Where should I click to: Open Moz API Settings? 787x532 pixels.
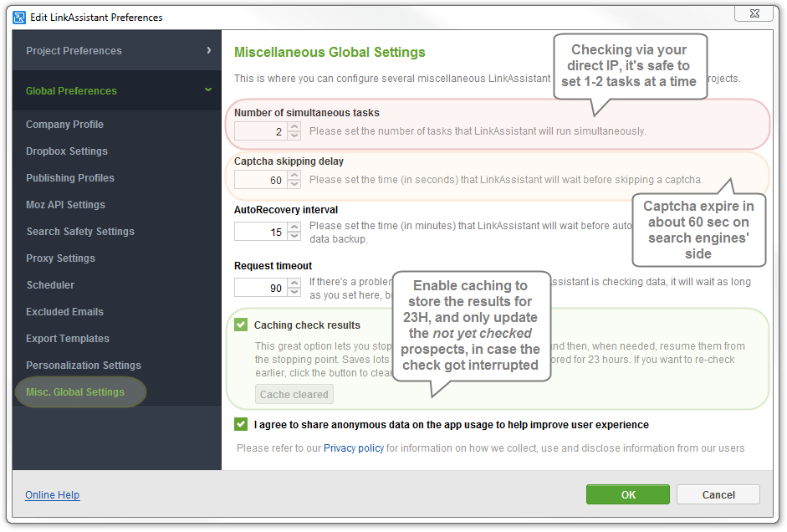pos(66,205)
